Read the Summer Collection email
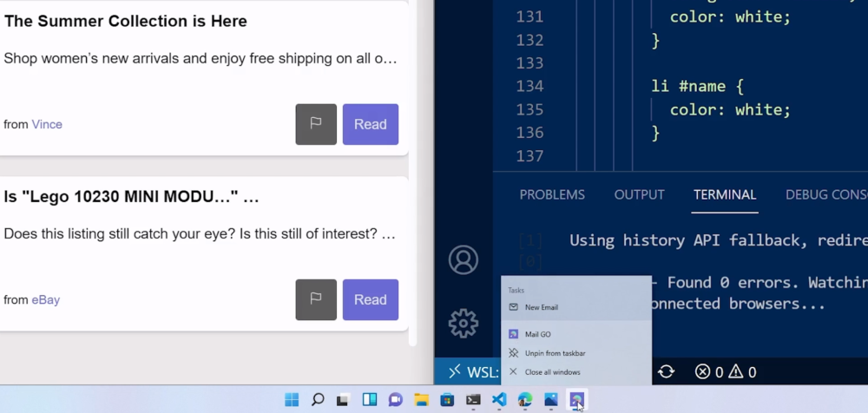Image resolution: width=868 pixels, height=413 pixels. coord(371,124)
